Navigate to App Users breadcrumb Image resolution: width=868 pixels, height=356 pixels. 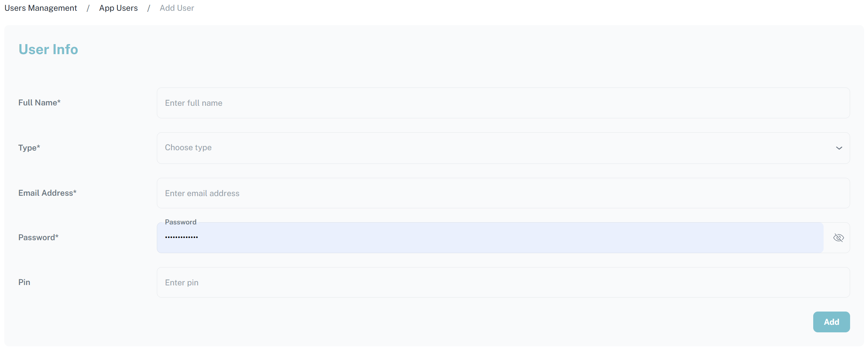(x=119, y=8)
